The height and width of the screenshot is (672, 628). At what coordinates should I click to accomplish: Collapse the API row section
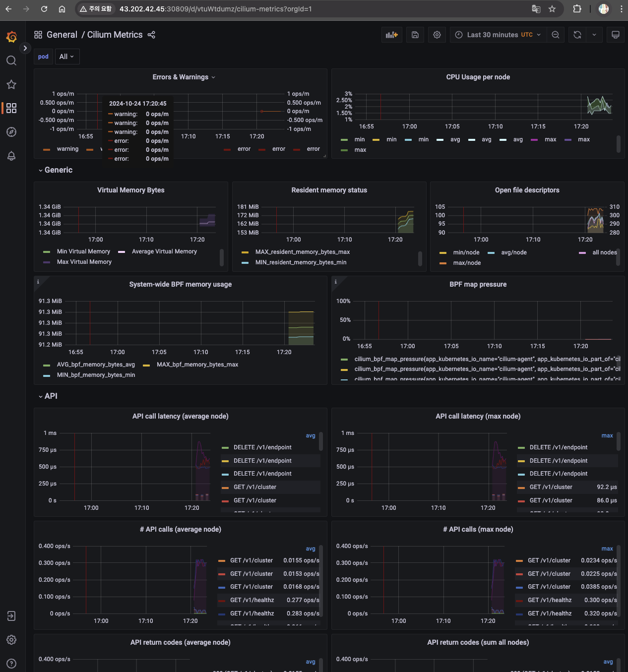coord(48,396)
